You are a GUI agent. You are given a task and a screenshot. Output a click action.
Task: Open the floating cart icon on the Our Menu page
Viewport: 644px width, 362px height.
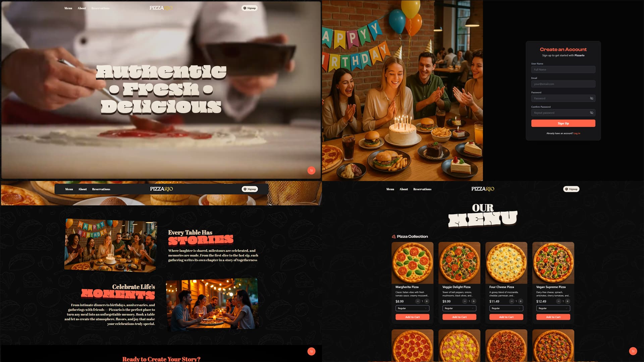click(633, 351)
